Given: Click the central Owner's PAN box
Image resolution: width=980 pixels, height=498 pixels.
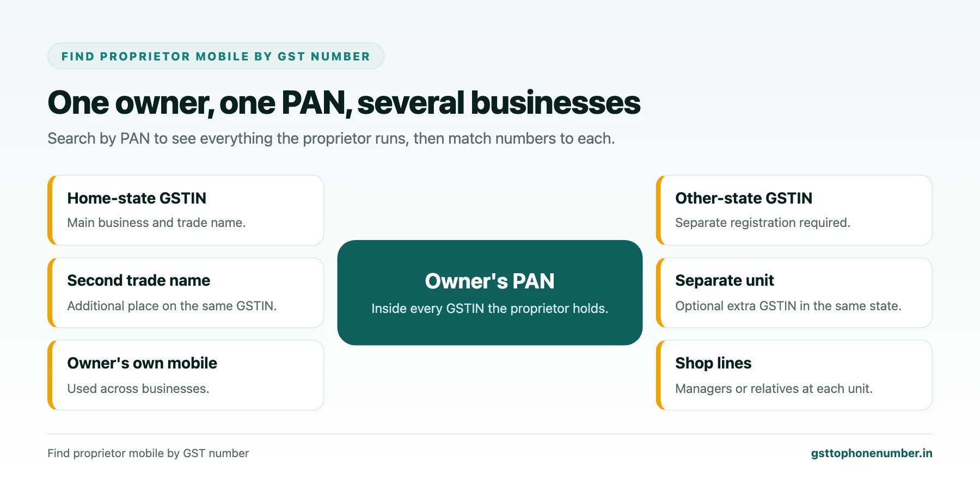Looking at the screenshot, I should pyautogui.click(x=490, y=292).
